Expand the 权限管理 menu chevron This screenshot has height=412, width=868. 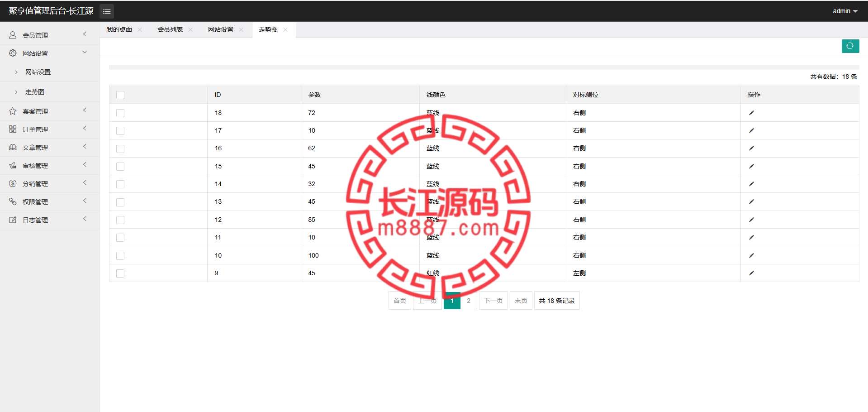[x=85, y=201]
